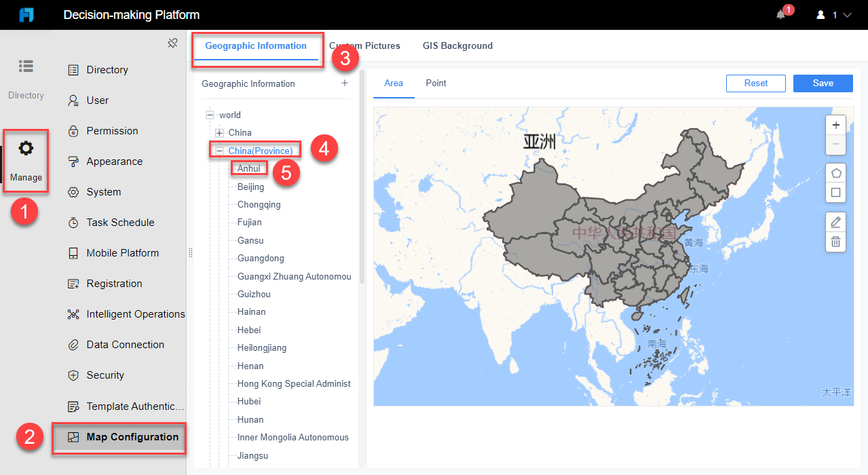868x475 pixels.
Task: Click the Reset button
Action: click(x=755, y=83)
